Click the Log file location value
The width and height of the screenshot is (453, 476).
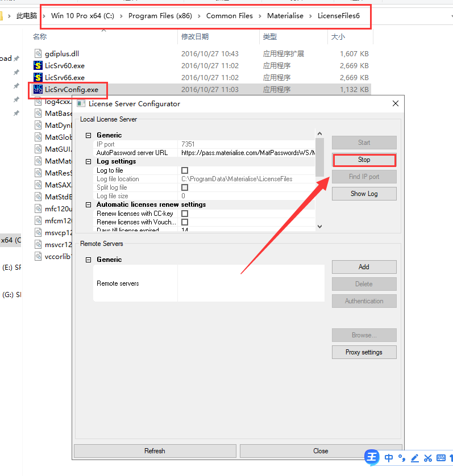(x=237, y=179)
